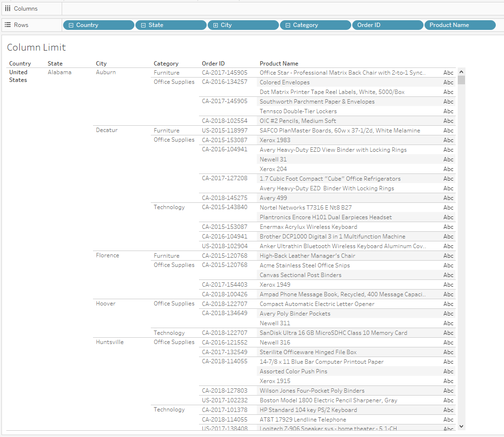Click the State column header

(x=55, y=64)
